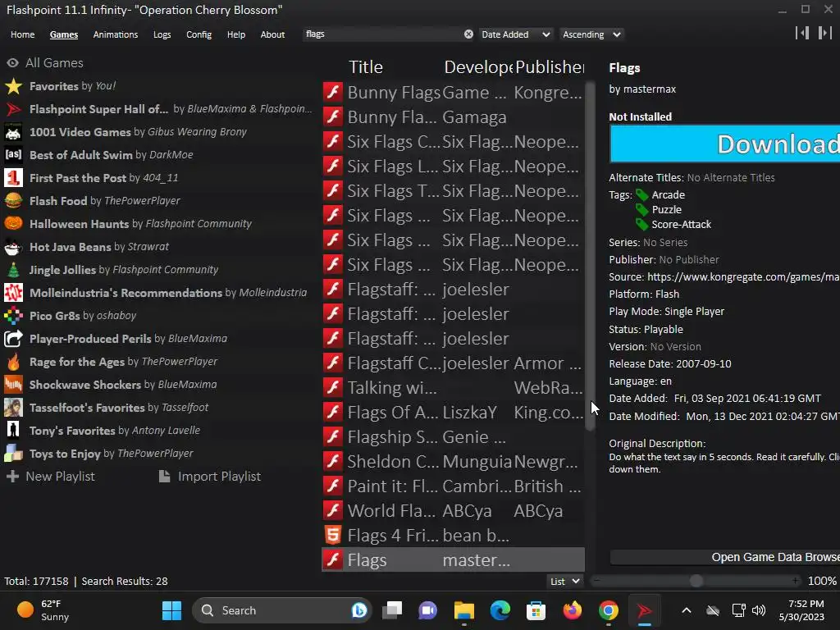The width and height of the screenshot is (840, 630).
Task: Select Hot Java Beans cup icon
Action: click(x=13, y=247)
